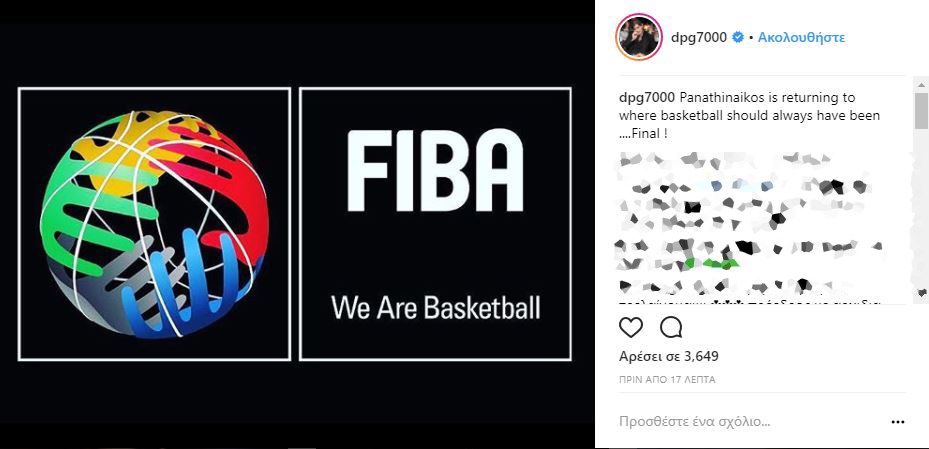Image resolution: width=929 pixels, height=449 pixels.
Task: Click the Panathinaikos caption text
Action: point(749,116)
